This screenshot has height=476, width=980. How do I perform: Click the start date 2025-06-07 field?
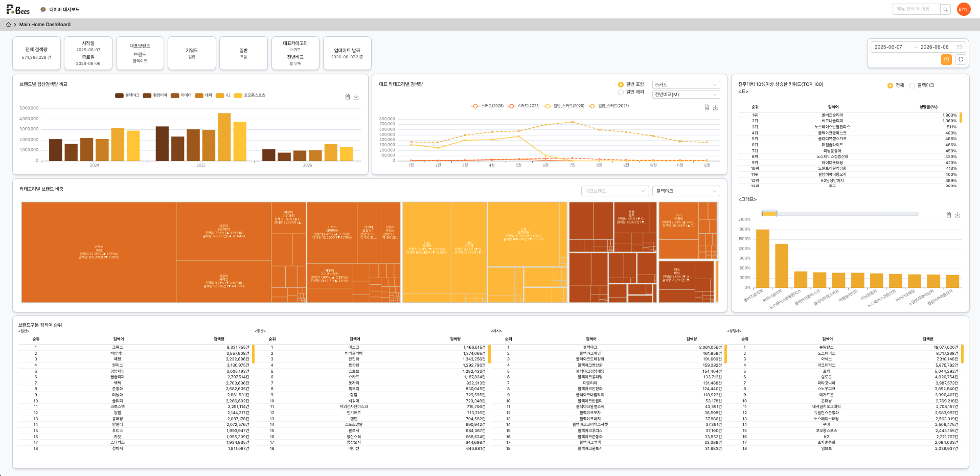888,47
